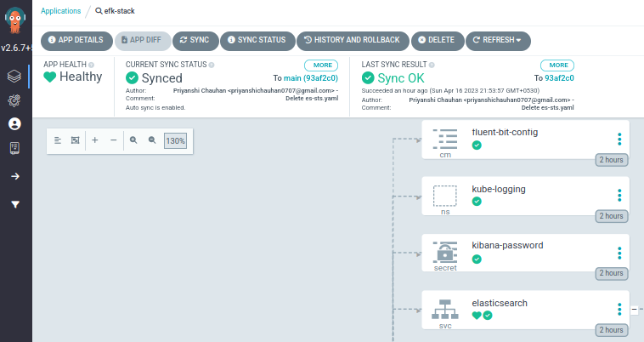This screenshot has height=342, width=644.
Task: Open Settings via the sidebar gears icon
Action: [14, 100]
